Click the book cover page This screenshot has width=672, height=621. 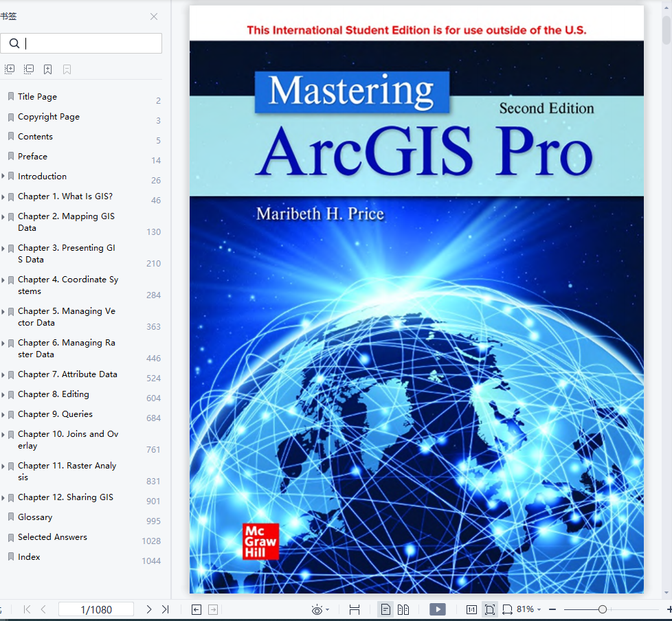pos(416,300)
